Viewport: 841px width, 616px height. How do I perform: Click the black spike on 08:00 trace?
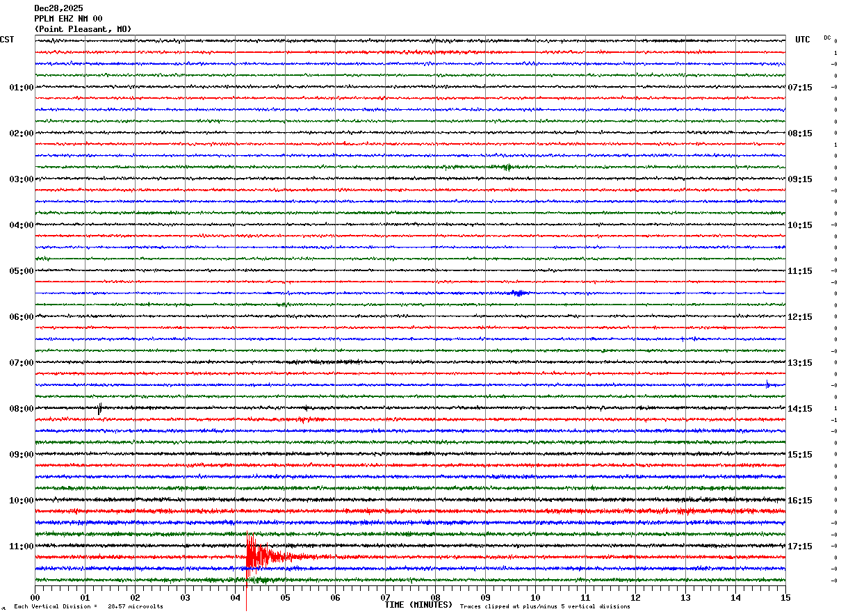[99, 409]
